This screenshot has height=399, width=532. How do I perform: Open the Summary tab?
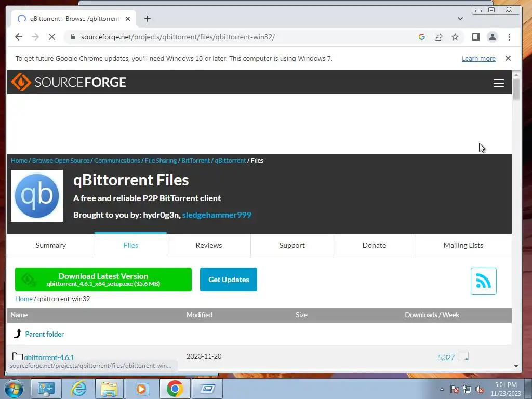[51, 245]
